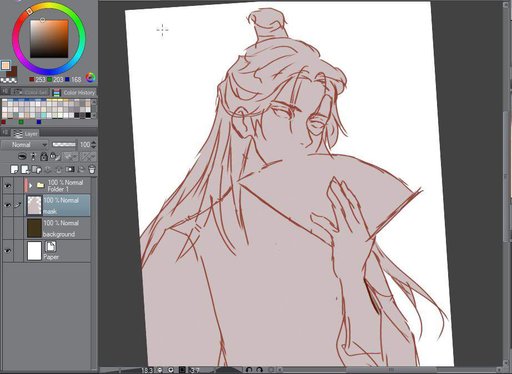Select the background layer thumbnail
The width and height of the screenshot is (512, 374).
coord(34,228)
